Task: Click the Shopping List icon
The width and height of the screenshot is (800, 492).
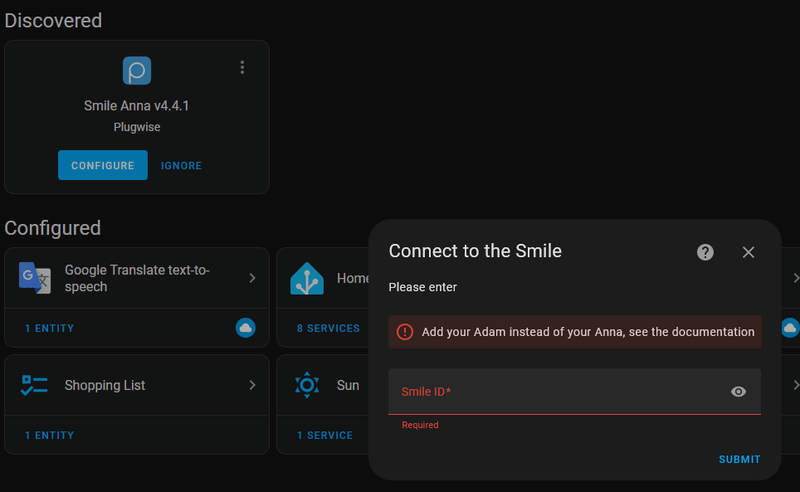Action: [x=35, y=385]
